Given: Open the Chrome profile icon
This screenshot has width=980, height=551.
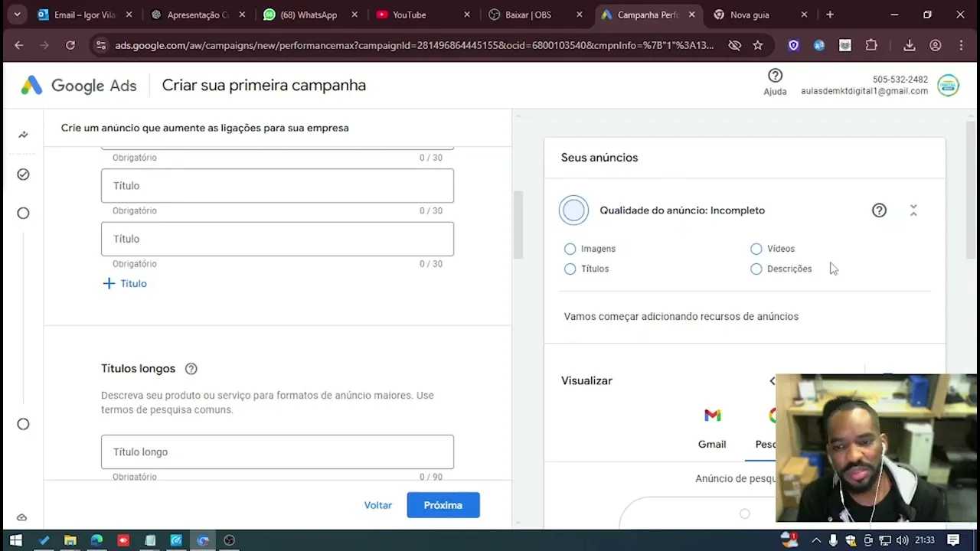Looking at the screenshot, I should (x=935, y=45).
